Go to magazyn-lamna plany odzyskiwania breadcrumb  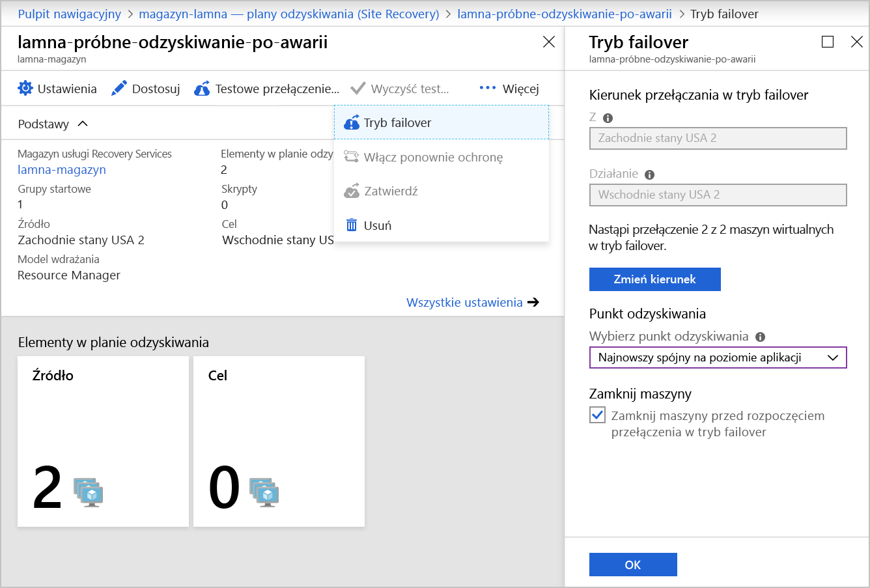pos(289,14)
